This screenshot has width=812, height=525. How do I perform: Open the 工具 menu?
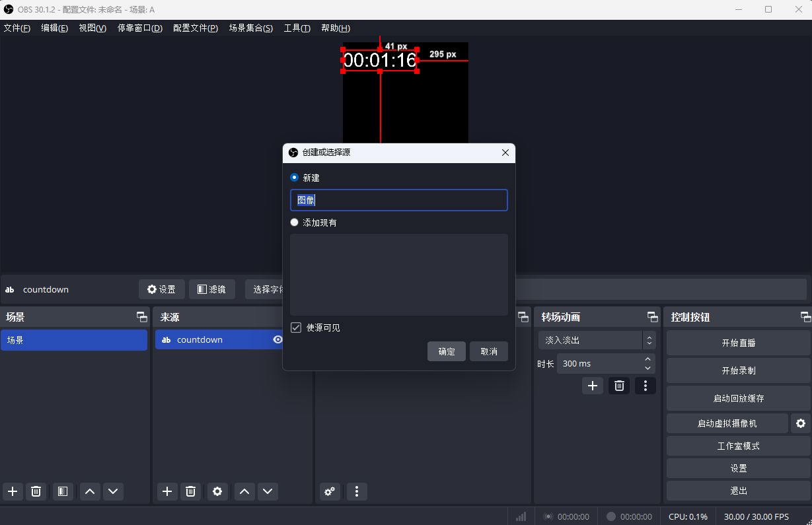297,28
